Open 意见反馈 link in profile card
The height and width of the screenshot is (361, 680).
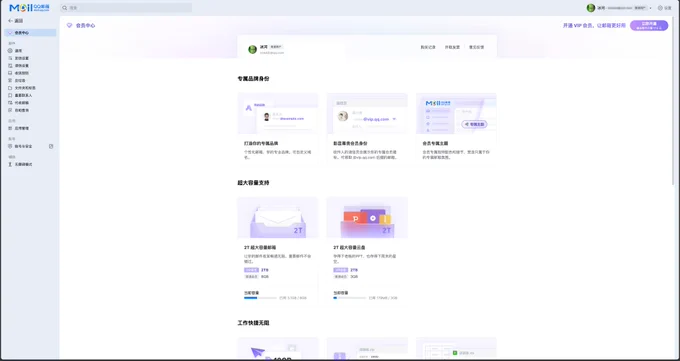477,47
